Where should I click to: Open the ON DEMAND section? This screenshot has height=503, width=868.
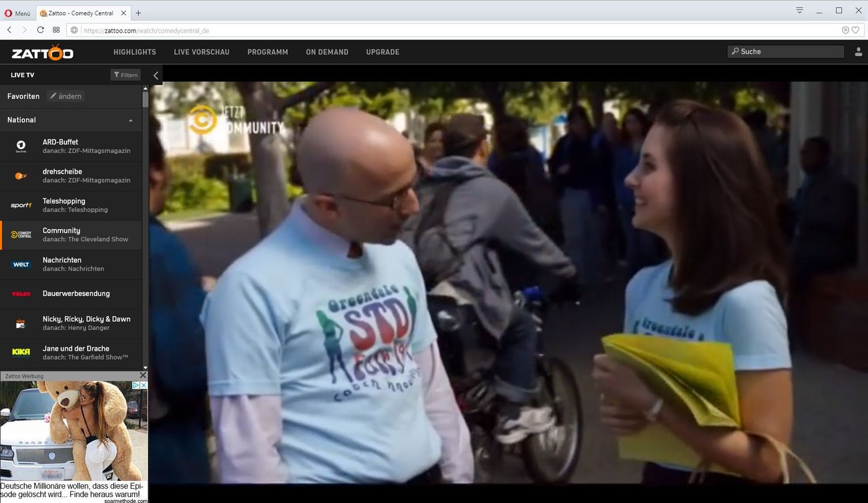pyautogui.click(x=327, y=52)
